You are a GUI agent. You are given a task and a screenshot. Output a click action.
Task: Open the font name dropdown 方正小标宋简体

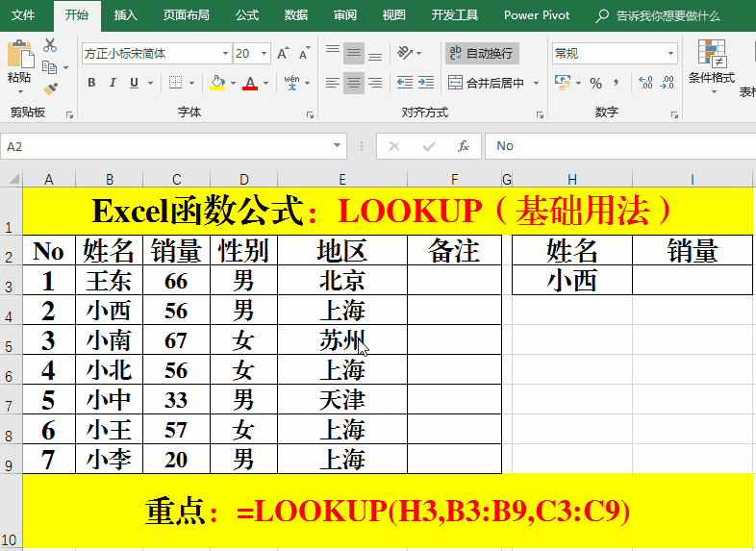pyautogui.click(x=225, y=54)
